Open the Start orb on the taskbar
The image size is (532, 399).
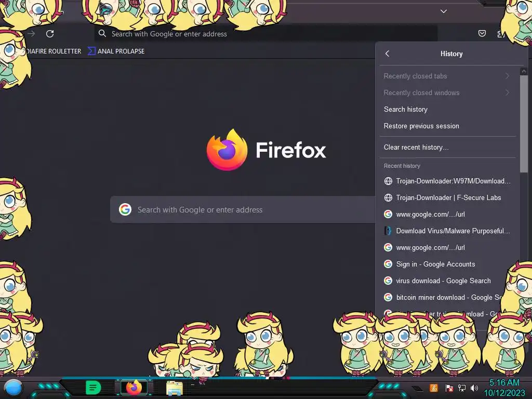coord(13,388)
